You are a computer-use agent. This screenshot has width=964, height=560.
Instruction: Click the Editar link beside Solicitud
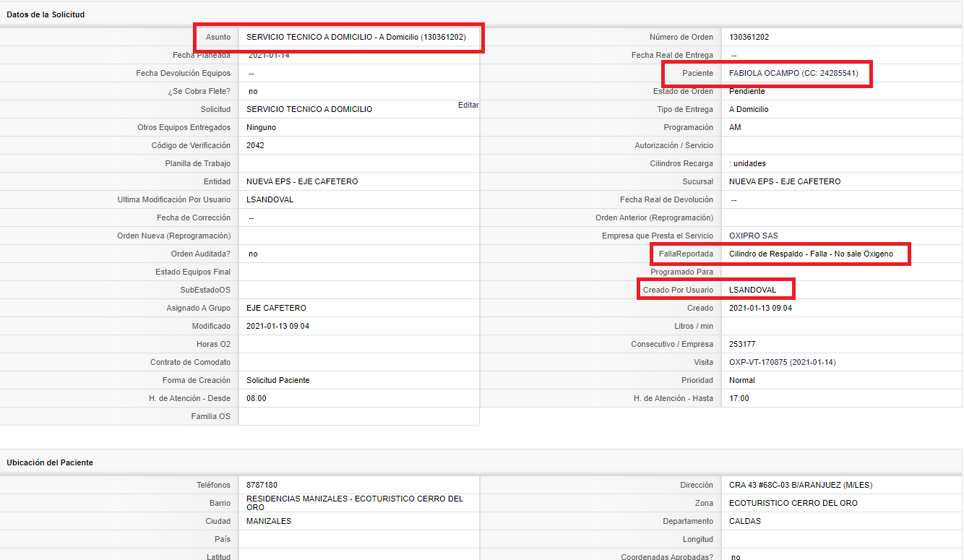[468, 105]
